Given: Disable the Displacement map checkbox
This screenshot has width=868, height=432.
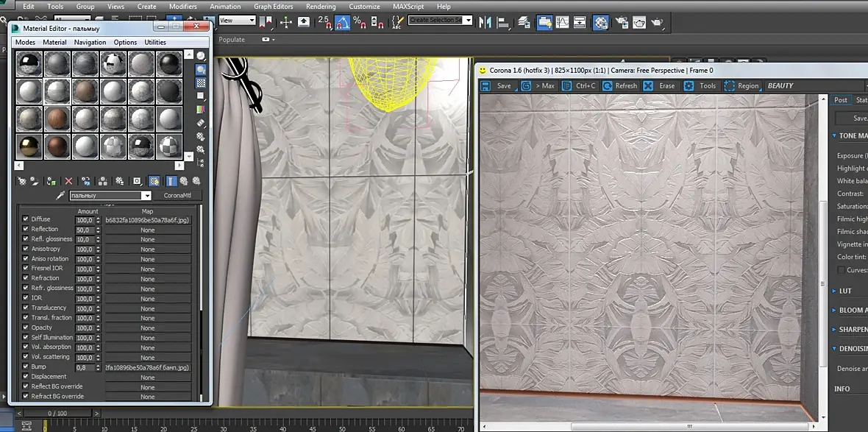Looking at the screenshot, I should 26,377.
